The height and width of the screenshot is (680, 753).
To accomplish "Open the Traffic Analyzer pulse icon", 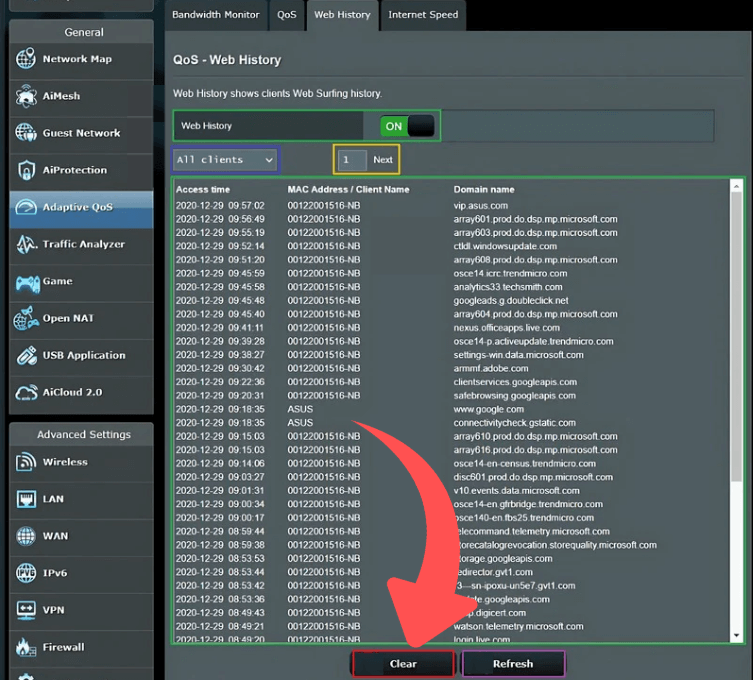I will pyautogui.click(x=26, y=244).
